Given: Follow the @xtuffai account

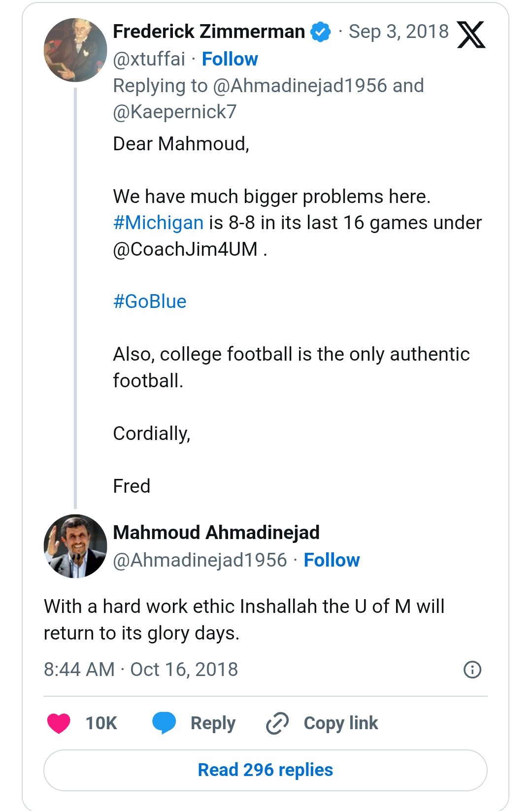Looking at the screenshot, I should point(230,59).
